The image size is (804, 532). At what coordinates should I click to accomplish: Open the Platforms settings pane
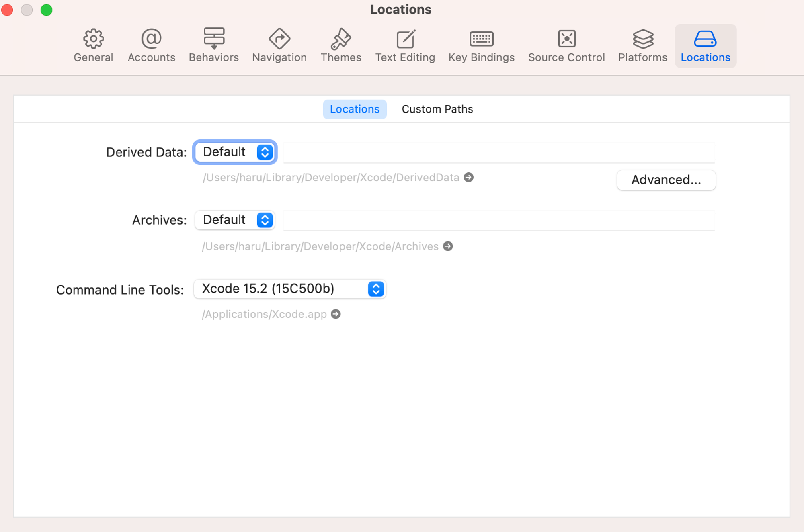642,46
